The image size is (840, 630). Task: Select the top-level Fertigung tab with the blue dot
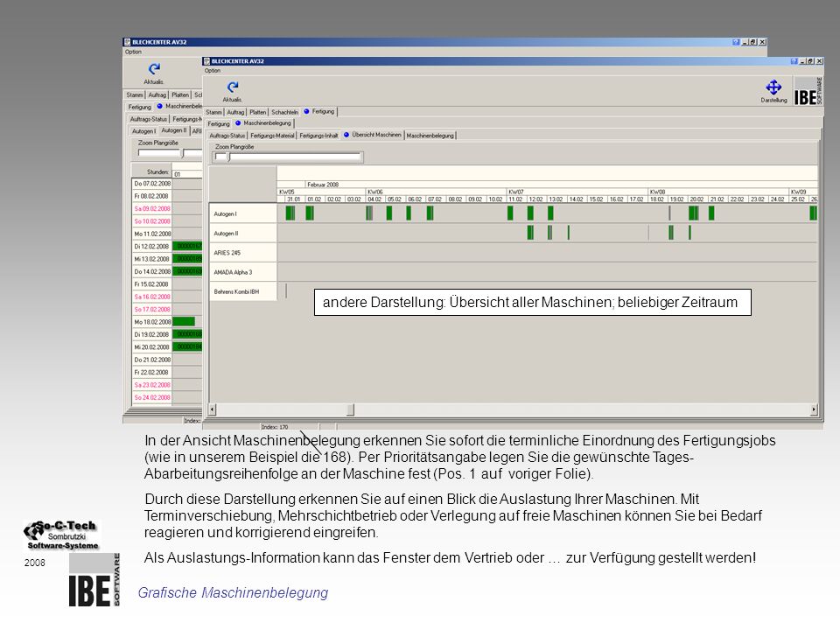click(x=319, y=111)
